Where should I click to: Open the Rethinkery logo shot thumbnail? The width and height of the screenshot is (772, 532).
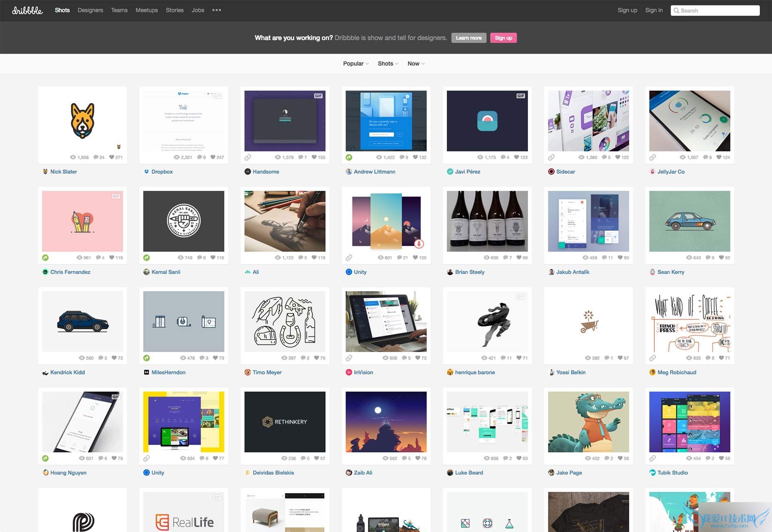click(x=285, y=422)
